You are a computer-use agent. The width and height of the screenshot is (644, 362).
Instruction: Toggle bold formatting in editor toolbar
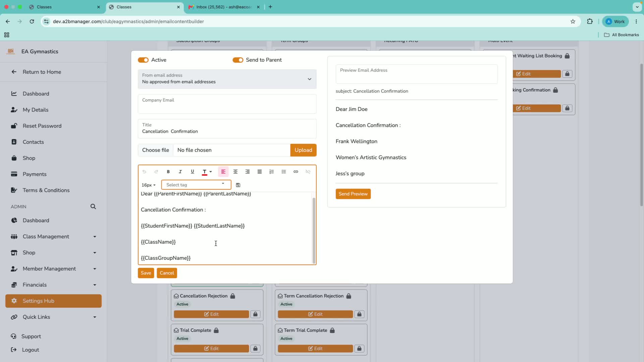(168, 172)
